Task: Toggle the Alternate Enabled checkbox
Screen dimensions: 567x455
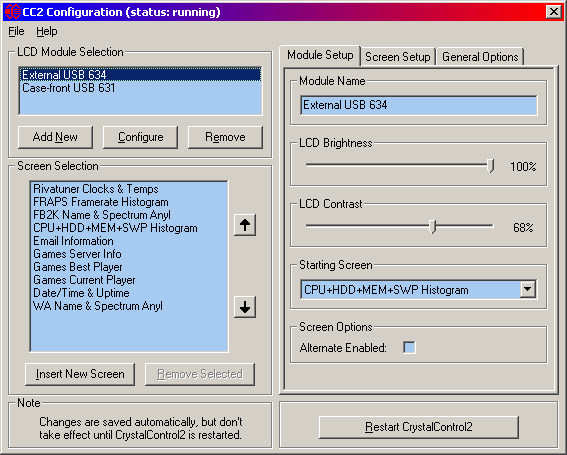Action: (409, 348)
